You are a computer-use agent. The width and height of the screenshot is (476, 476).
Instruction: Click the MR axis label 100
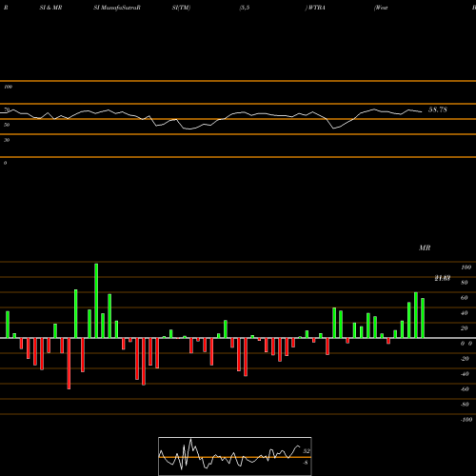(x=466, y=268)
